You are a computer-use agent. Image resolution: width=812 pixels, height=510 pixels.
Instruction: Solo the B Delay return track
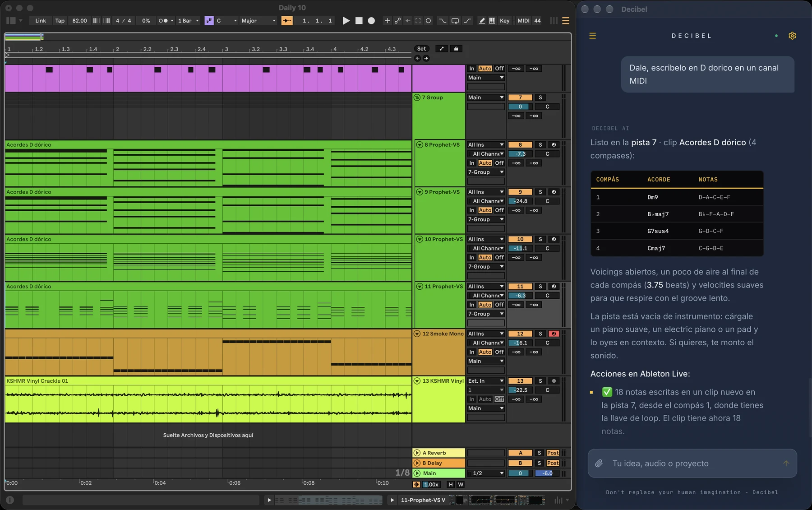[x=539, y=463]
